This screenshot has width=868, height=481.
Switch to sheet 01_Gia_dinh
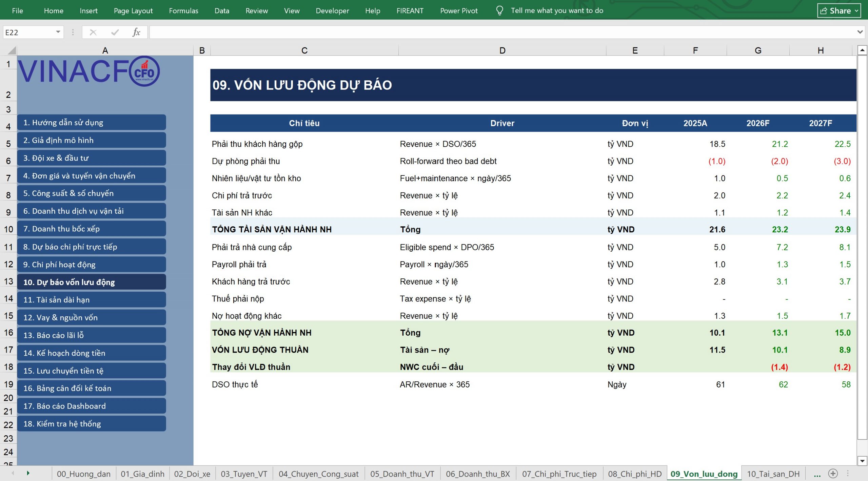coord(142,474)
